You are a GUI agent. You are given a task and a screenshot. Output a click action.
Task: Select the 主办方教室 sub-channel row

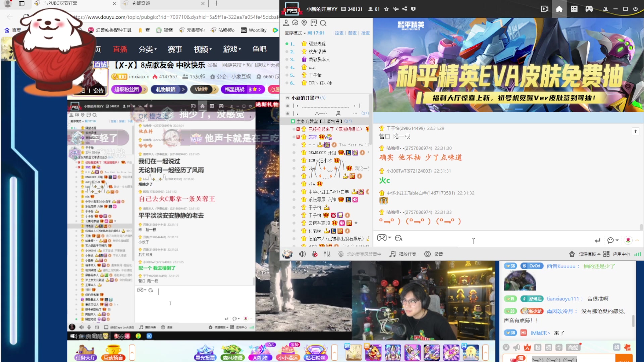(324, 121)
